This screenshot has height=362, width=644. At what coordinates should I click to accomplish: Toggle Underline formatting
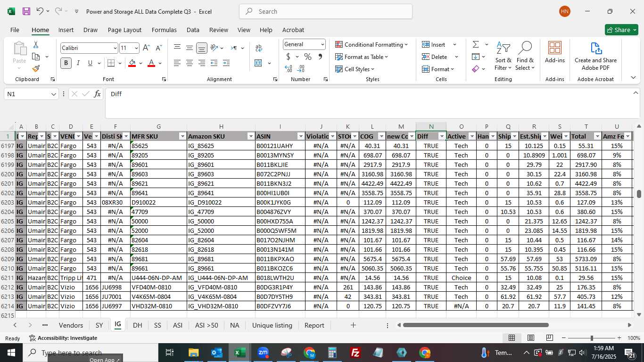pos(90,63)
